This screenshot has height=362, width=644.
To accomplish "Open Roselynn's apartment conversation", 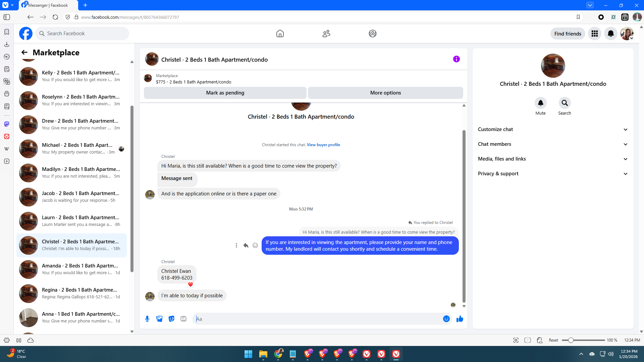I will coord(71,100).
